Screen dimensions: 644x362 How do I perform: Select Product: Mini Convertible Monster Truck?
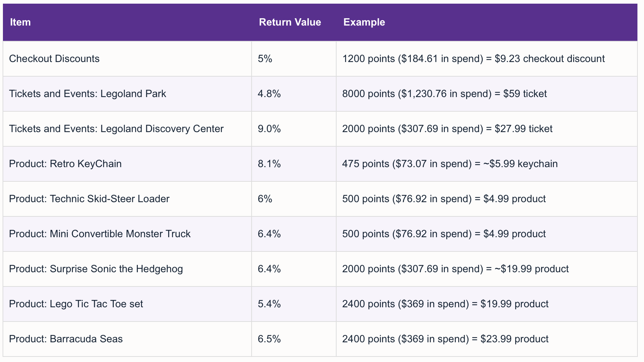[x=100, y=234]
